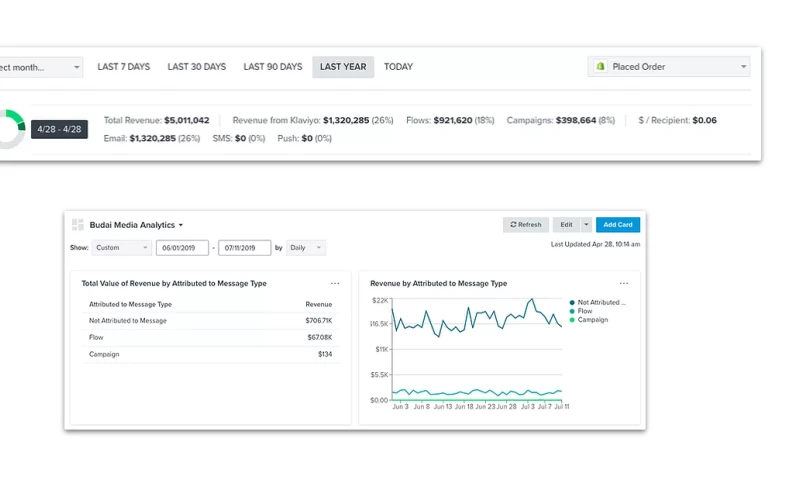
Task: Click the $22K y-axis label
Action: point(380,300)
